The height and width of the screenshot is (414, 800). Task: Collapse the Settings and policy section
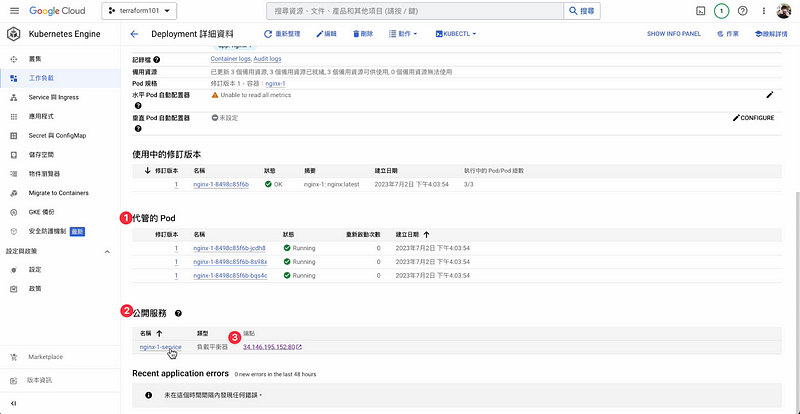pyautogui.click(x=107, y=252)
